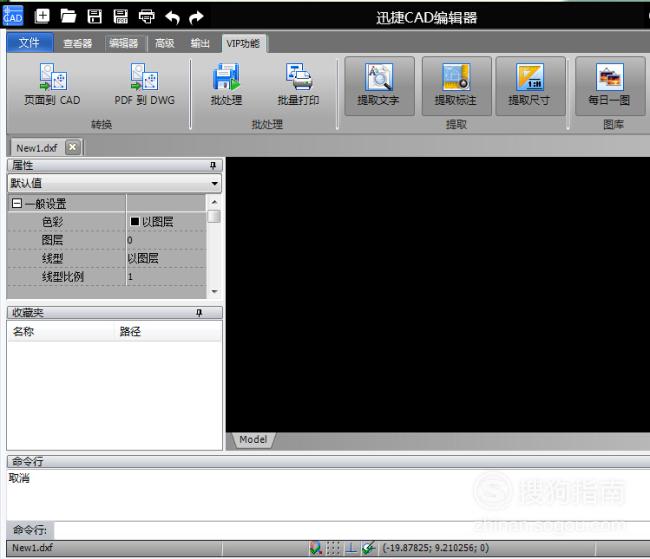Launch the PDF 到 DWG converter

tap(144, 84)
